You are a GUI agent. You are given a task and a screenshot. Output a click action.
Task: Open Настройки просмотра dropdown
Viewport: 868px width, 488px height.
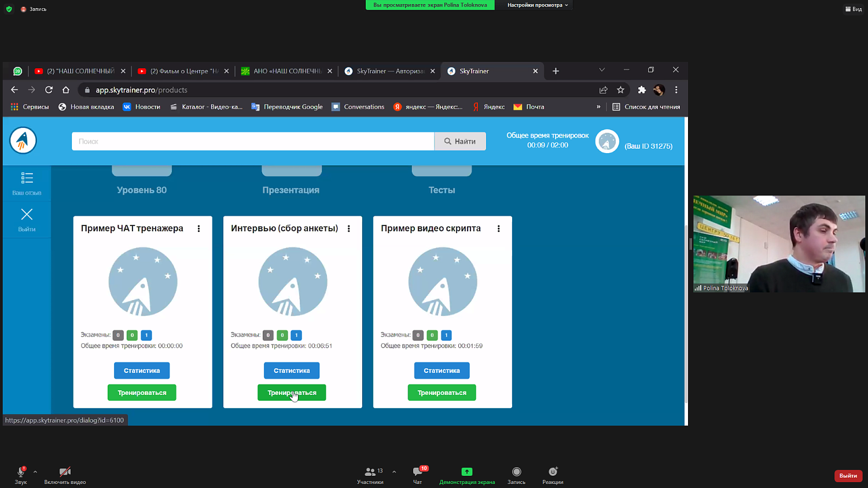pyautogui.click(x=538, y=5)
